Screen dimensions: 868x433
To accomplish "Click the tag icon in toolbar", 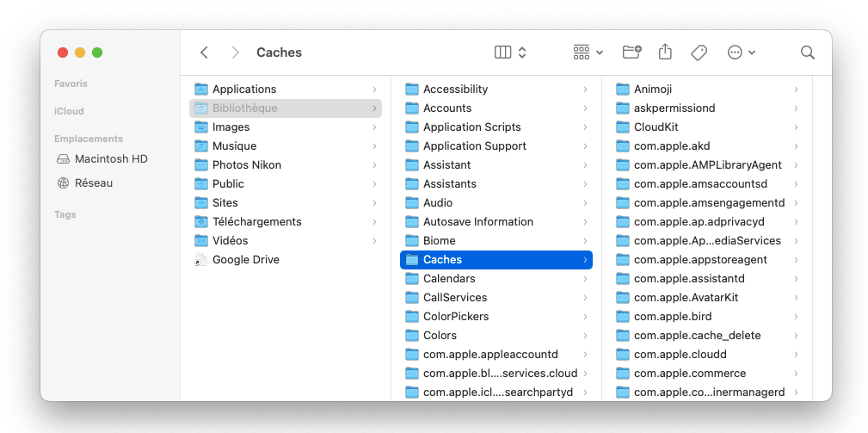I will coord(699,53).
